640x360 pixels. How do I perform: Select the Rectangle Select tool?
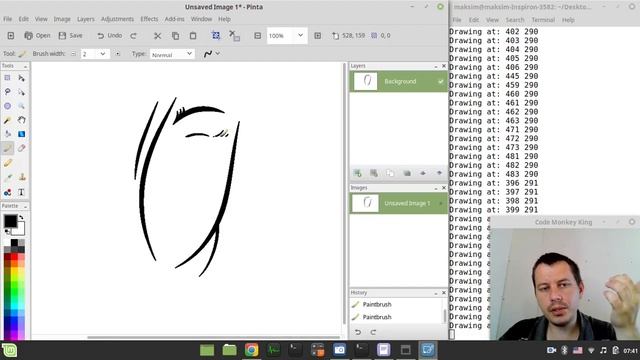click(7, 78)
